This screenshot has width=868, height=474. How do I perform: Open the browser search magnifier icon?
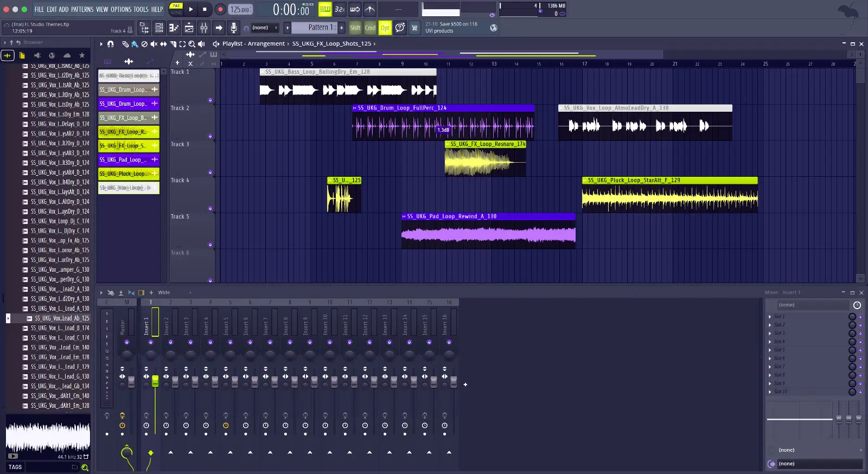(x=85, y=467)
